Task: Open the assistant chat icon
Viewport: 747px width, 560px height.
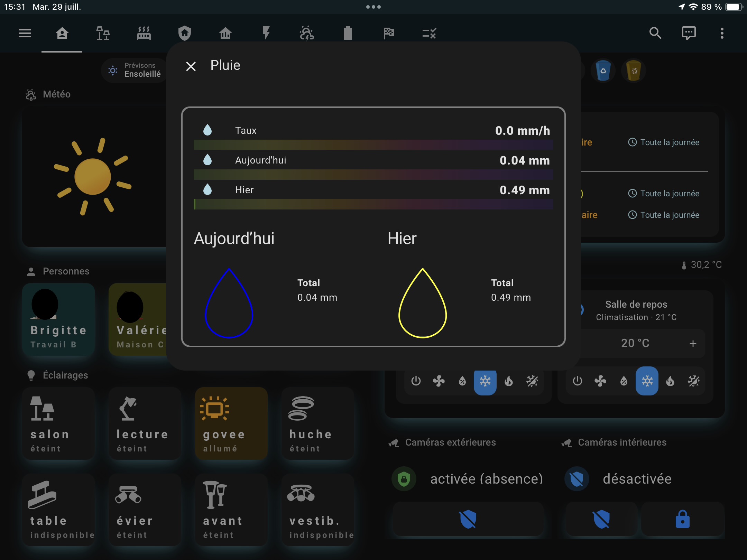Action: (x=689, y=34)
